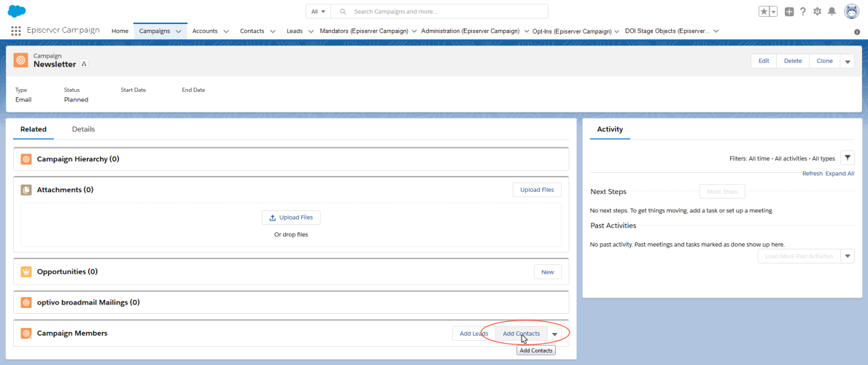The width and height of the screenshot is (868, 365).
Task: Expand the Administration tab chevron menu
Action: [x=527, y=31]
